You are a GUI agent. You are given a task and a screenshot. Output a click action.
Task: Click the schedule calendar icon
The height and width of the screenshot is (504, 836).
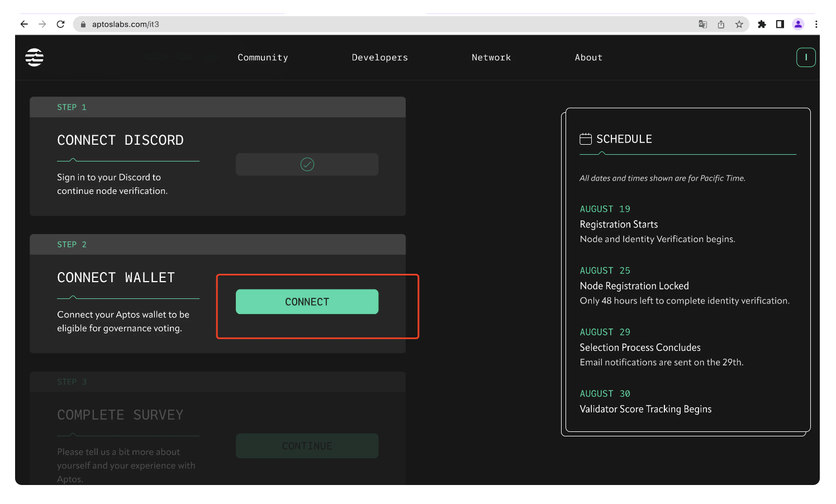pos(586,139)
